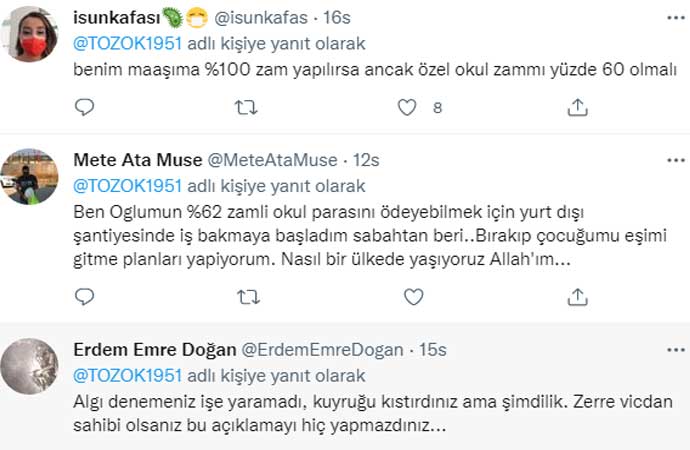Open Mete Ata Muse's profile picture
The width and height of the screenshot is (690, 450).
tap(30, 177)
